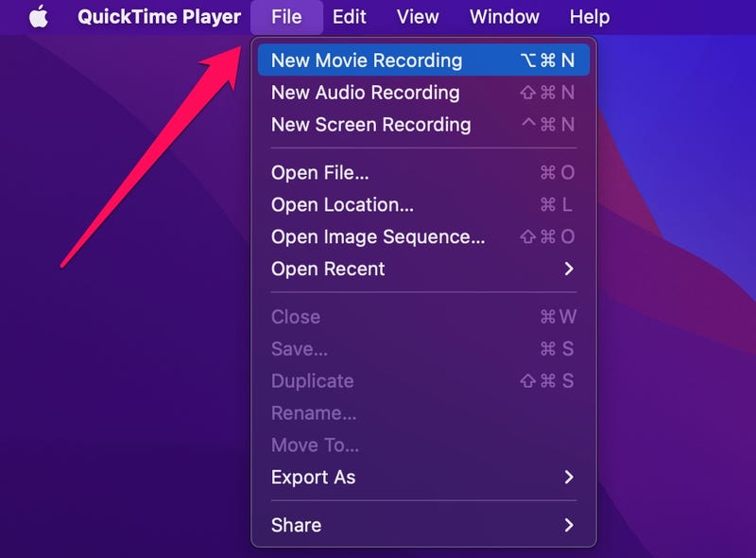This screenshot has width=756, height=558.
Task: Open the Edit menu
Action: [x=350, y=17]
